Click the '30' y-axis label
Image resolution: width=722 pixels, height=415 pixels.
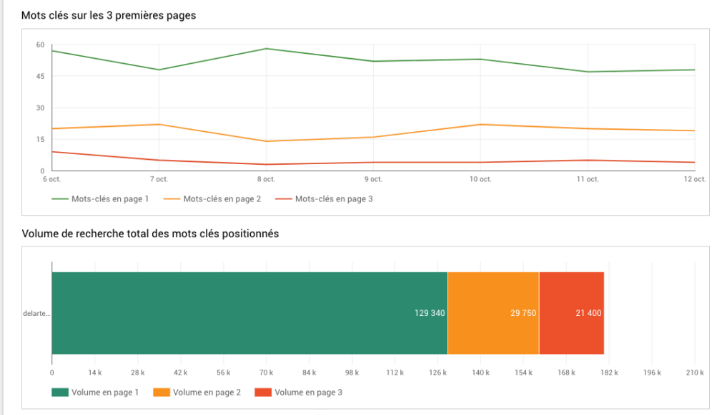click(x=41, y=108)
